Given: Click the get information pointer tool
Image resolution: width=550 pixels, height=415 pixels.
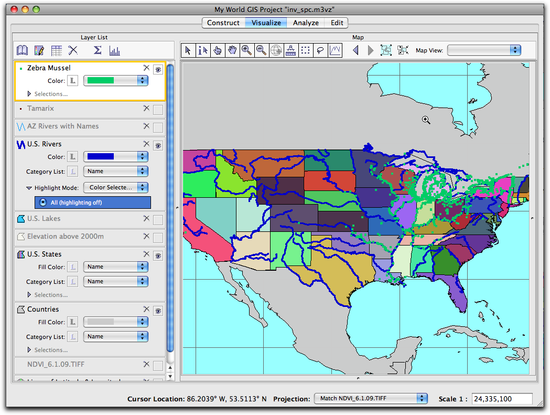Looking at the screenshot, I should click(x=202, y=51).
